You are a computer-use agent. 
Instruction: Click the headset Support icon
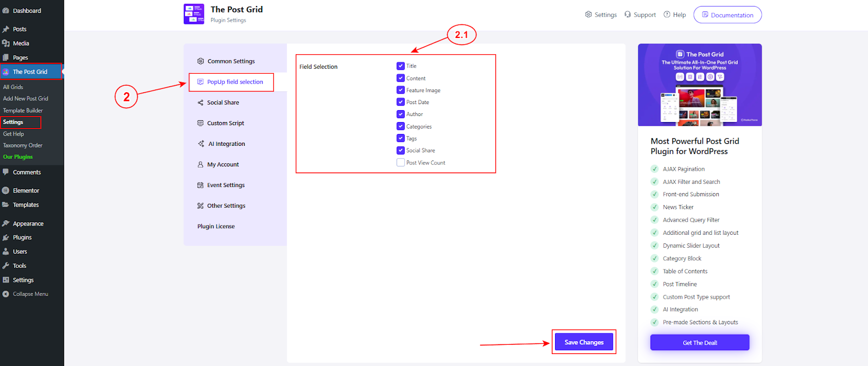[x=628, y=15]
